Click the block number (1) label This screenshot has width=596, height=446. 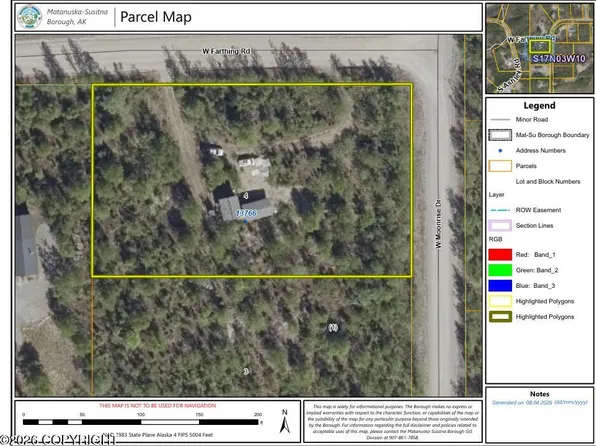pyautogui.click(x=333, y=327)
